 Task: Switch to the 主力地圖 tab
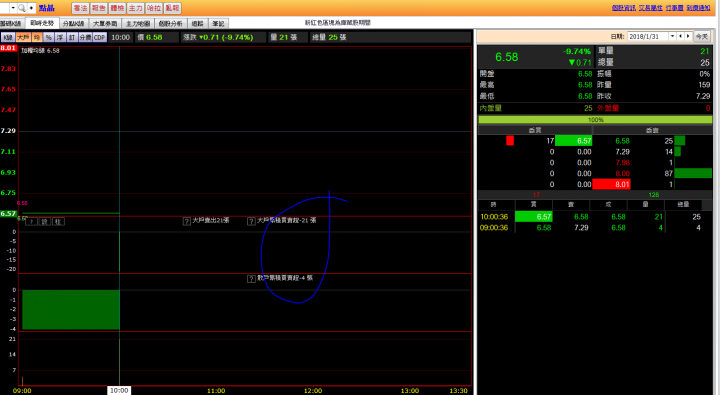138,23
